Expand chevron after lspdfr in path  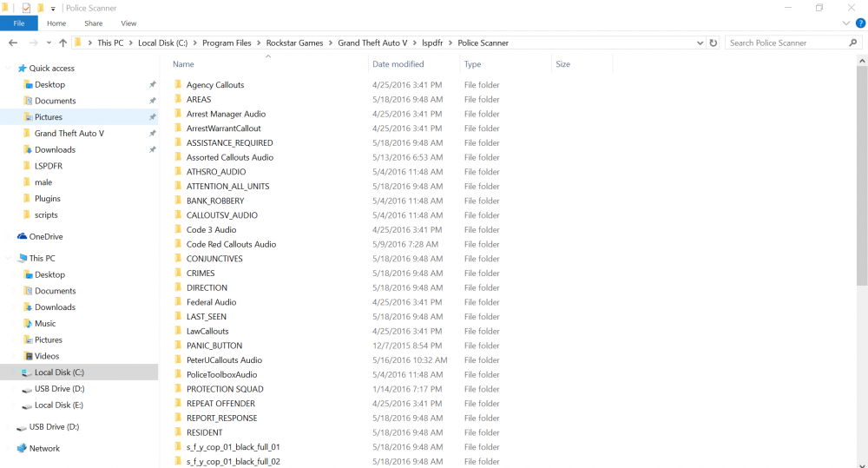coord(450,43)
